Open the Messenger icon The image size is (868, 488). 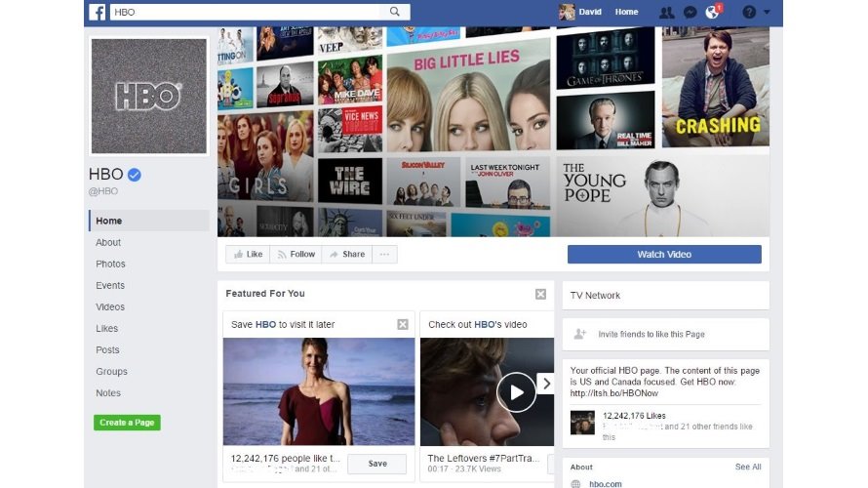point(690,12)
